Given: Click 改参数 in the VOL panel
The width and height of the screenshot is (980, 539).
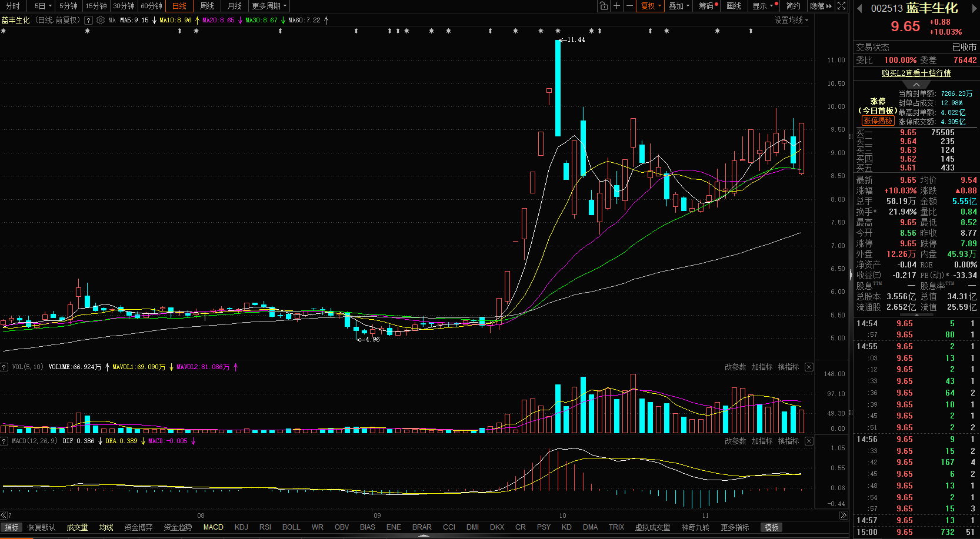Looking at the screenshot, I should [x=735, y=367].
